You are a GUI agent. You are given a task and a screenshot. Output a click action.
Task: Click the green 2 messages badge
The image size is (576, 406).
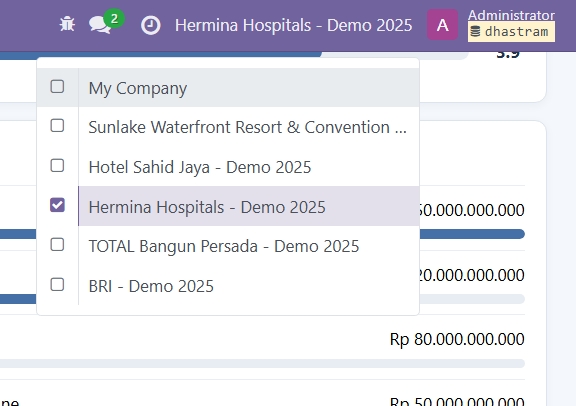114,18
